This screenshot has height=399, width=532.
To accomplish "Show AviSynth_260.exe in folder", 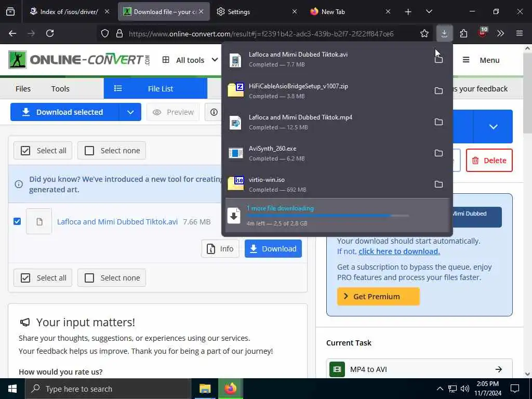I will tap(438, 153).
